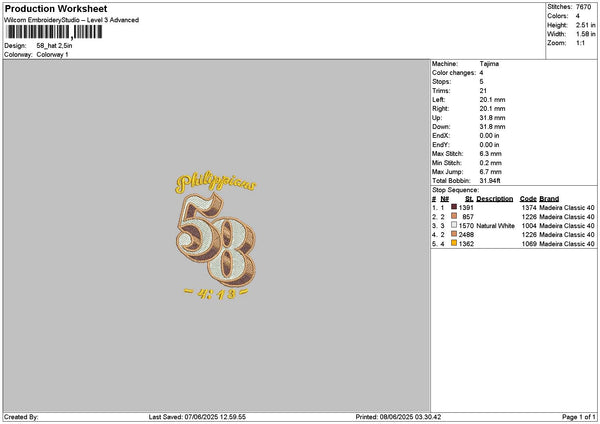Click the 'Colorway 1' value

coord(52,55)
